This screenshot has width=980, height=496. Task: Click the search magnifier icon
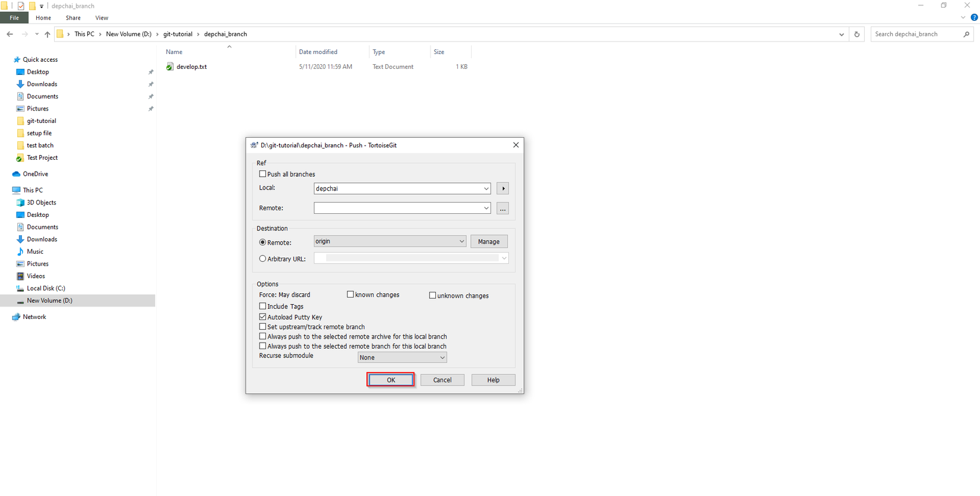[966, 34]
